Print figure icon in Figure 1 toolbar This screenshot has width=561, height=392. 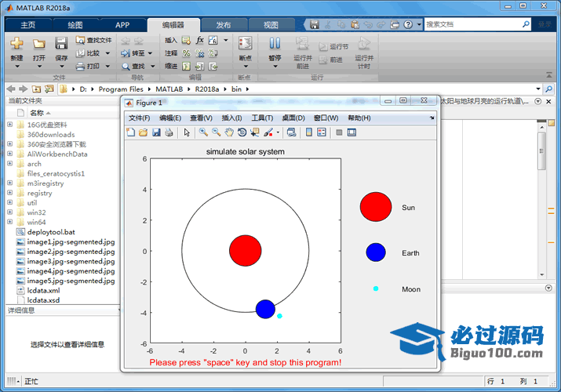(x=169, y=132)
